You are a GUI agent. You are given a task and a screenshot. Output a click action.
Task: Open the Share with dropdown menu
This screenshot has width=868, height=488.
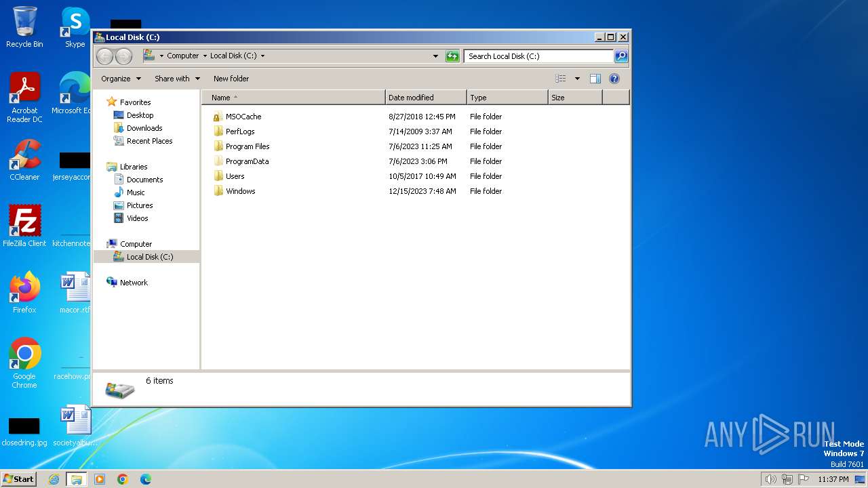coord(177,79)
